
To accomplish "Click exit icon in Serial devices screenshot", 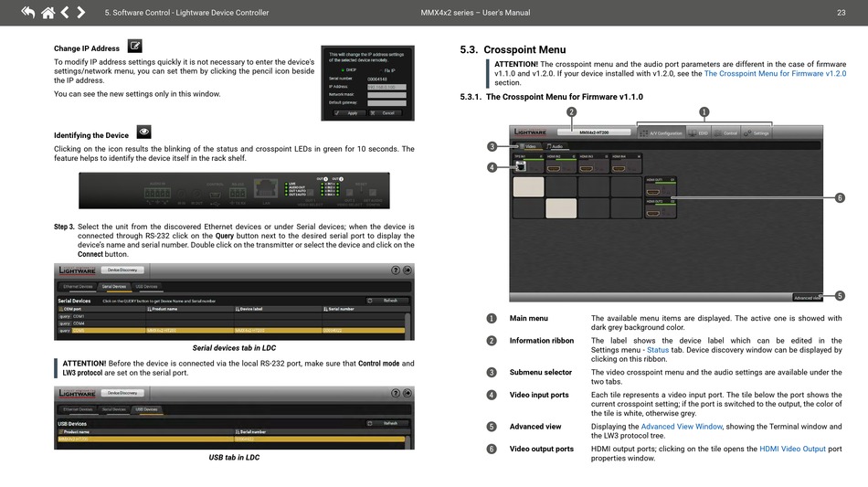I will coord(408,270).
